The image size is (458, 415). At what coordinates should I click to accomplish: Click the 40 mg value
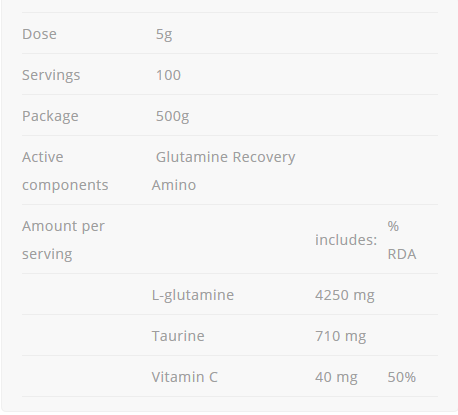336,378
